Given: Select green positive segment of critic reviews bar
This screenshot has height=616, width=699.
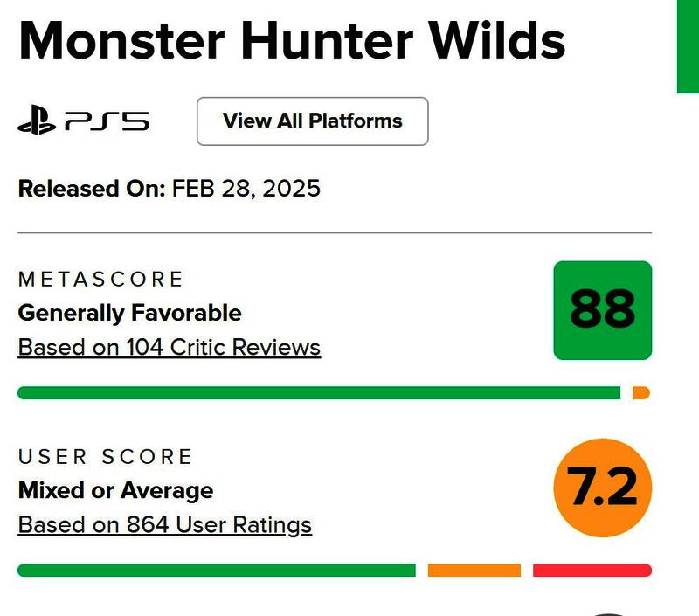Looking at the screenshot, I should (x=319, y=393).
